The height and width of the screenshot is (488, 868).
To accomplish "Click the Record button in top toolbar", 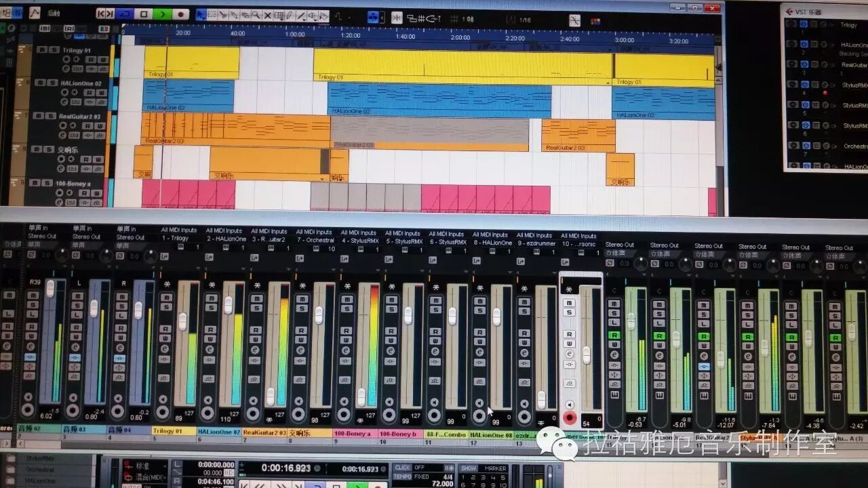I will [181, 14].
